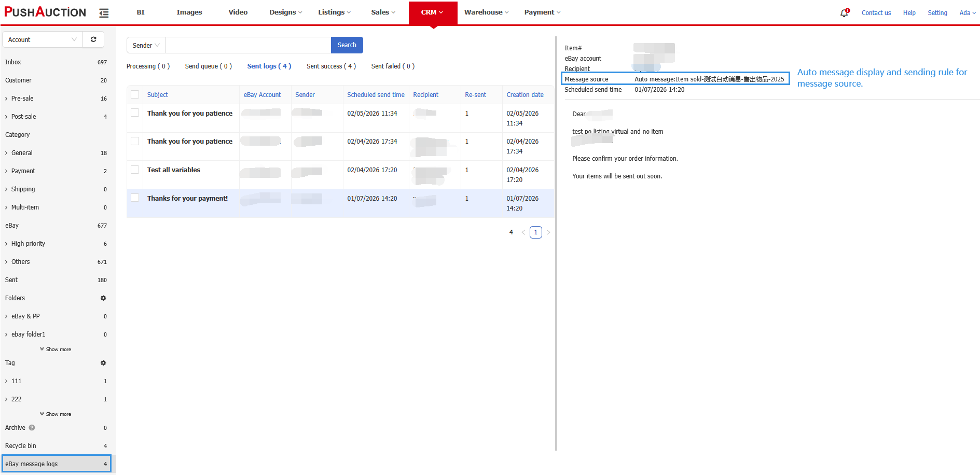Viewport: 980px width, 475px height.
Task: Open the Sender filter dropdown
Action: click(146, 45)
